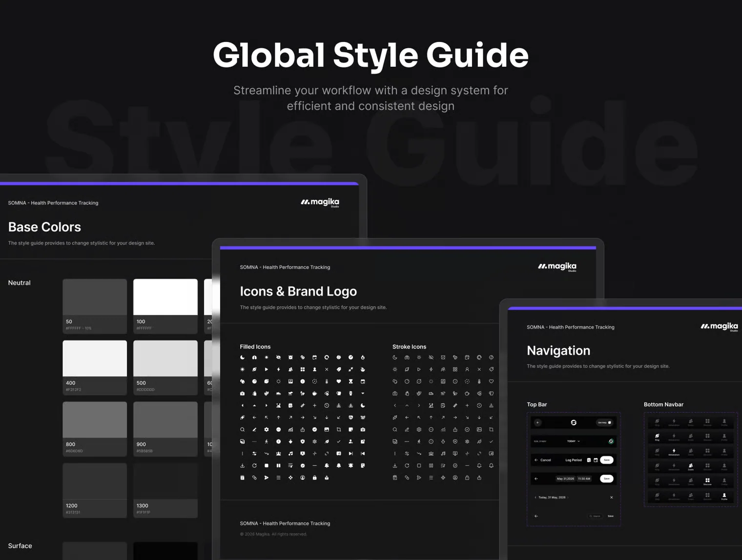Click the May 31, 2026 date field
The image size is (742, 560).
(x=565, y=479)
